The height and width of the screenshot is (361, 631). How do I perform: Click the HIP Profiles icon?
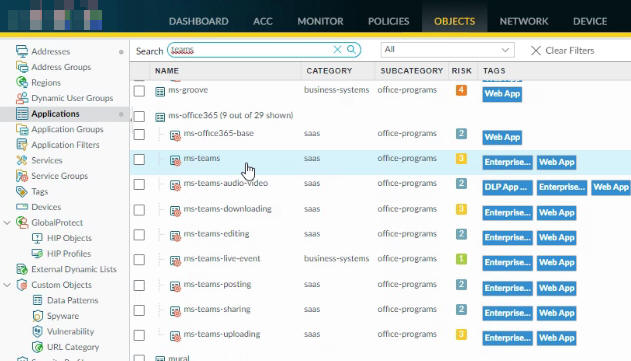click(x=37, y=254)
